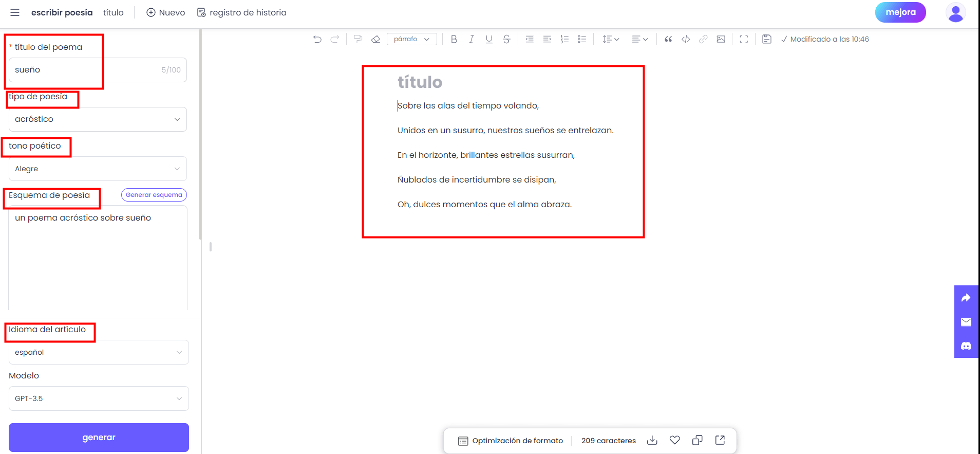Download the poem from the bottom bar
This screenshot has width=980, height=454.
pos(652,440)
